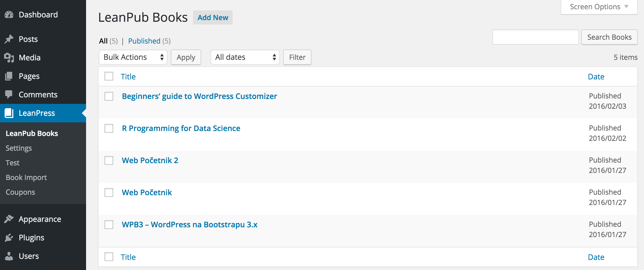Click the Pages icon in sidebar
This screenshot has width=644, height=270.
tap(9, 76)
